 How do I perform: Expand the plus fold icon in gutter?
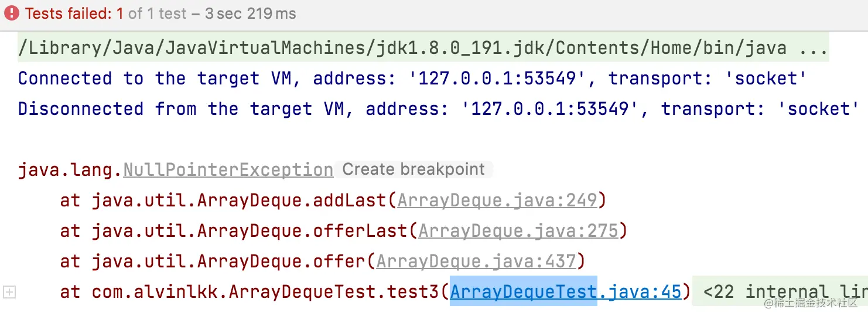click(x=9, y=291)
